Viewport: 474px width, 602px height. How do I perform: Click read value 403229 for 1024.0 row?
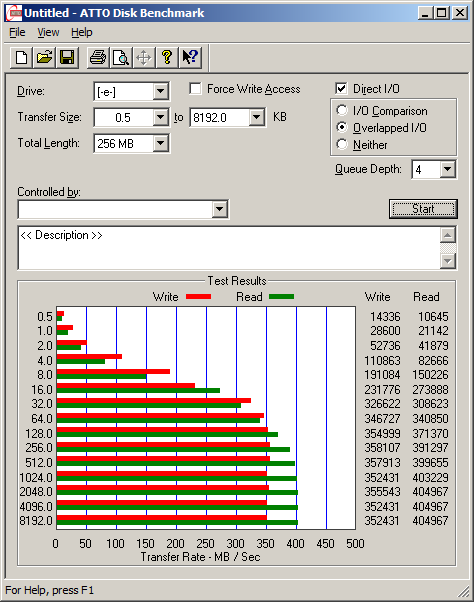tap(430, 477)
